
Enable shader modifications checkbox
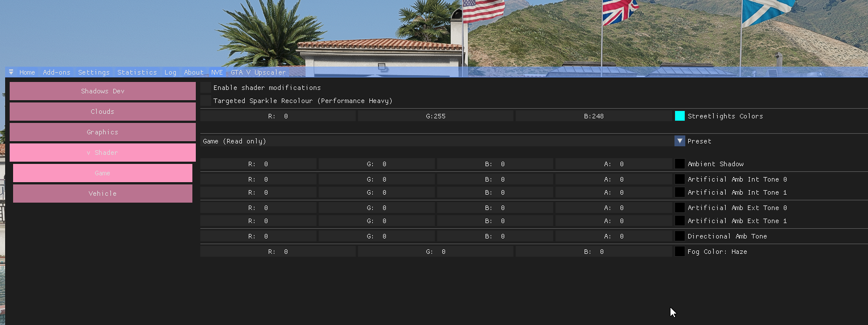tap(205, 88)
